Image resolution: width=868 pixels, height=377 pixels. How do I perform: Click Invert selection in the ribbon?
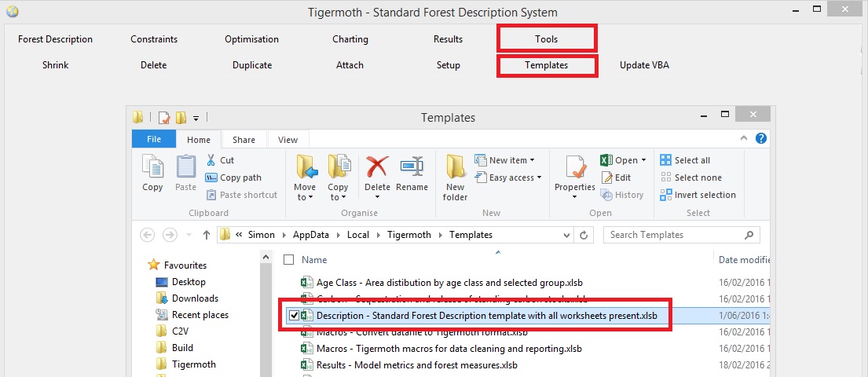point(698,195)
